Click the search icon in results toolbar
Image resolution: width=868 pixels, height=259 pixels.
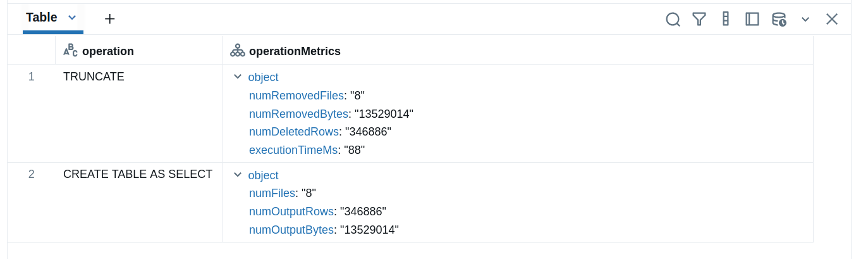[x=673, y=19]
